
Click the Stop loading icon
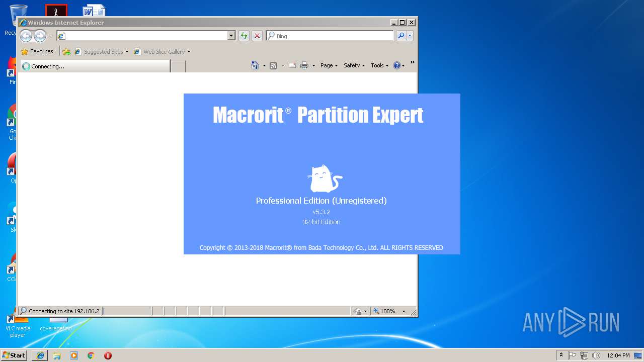point(257,36)
